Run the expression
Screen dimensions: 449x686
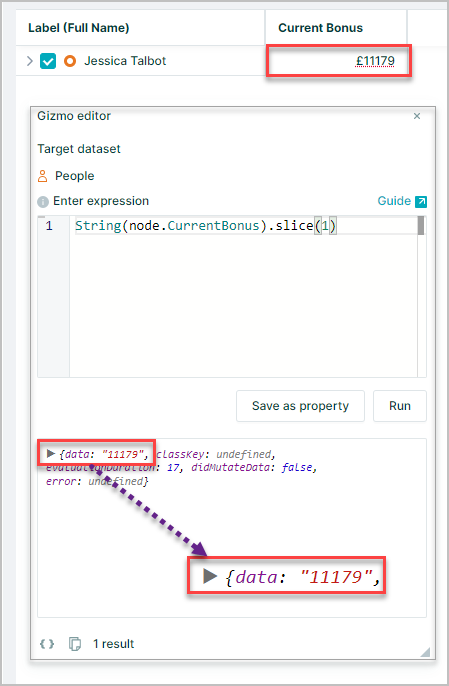[400, 406]
